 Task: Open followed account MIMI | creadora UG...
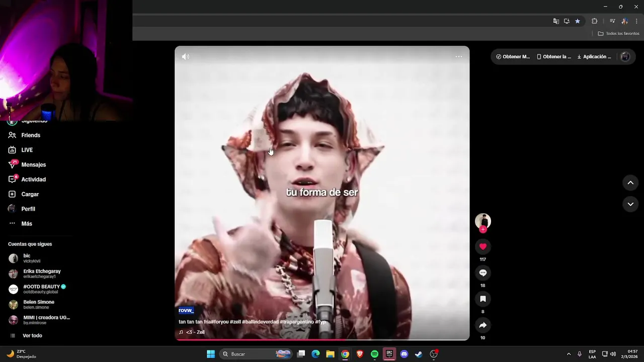tap(39, 320)
